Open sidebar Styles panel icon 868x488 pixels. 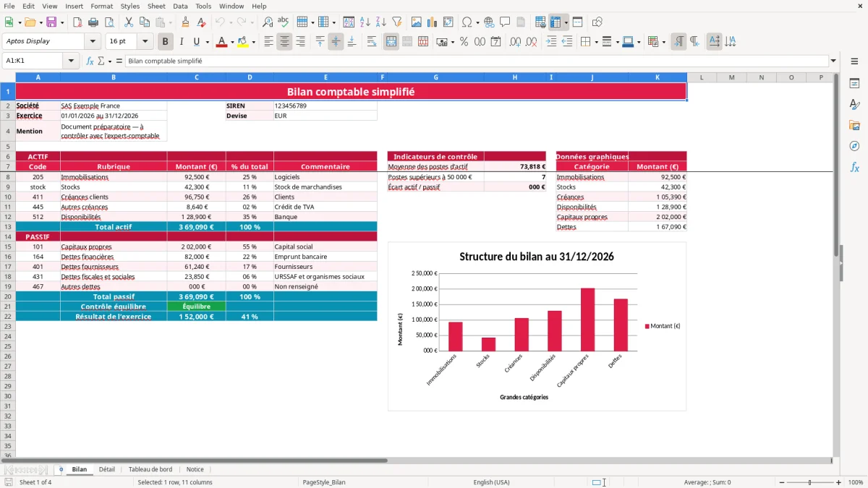point(854,105)
